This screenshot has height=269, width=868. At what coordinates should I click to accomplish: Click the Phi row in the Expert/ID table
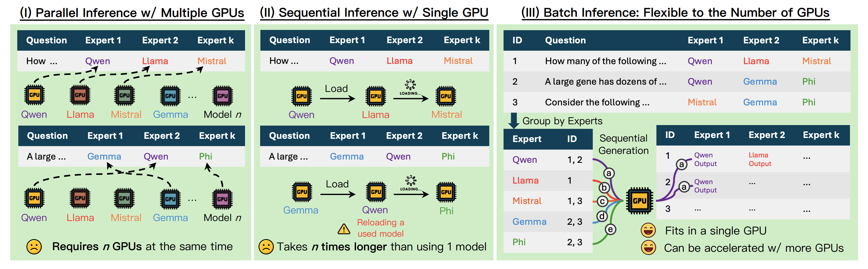tap(548, 242)
